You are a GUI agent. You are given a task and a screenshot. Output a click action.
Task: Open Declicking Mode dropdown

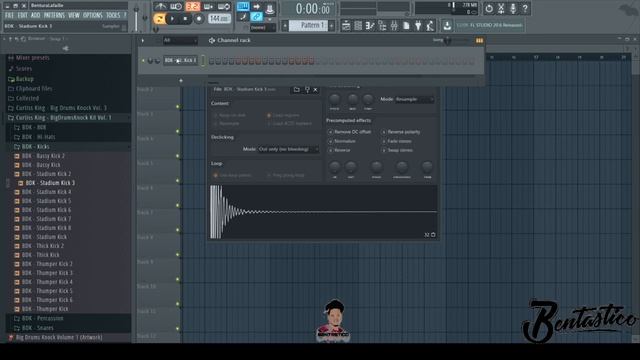(x=289, y=149)
